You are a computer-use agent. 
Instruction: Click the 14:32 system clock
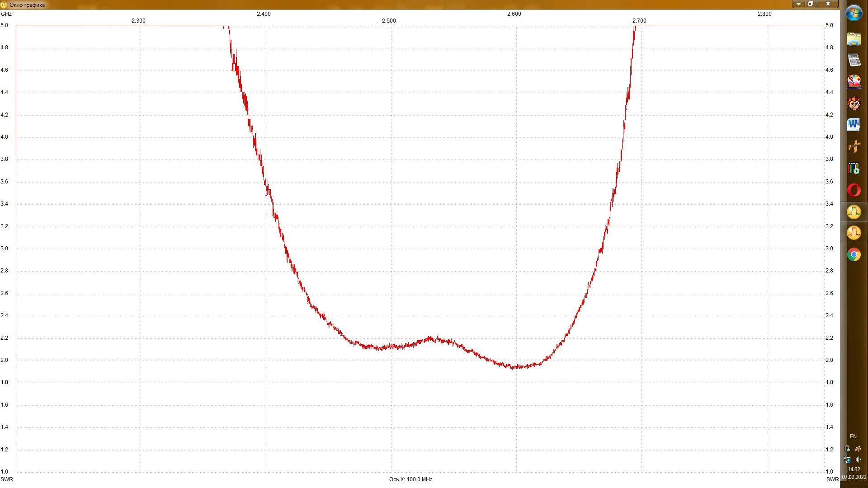point(854,469)
